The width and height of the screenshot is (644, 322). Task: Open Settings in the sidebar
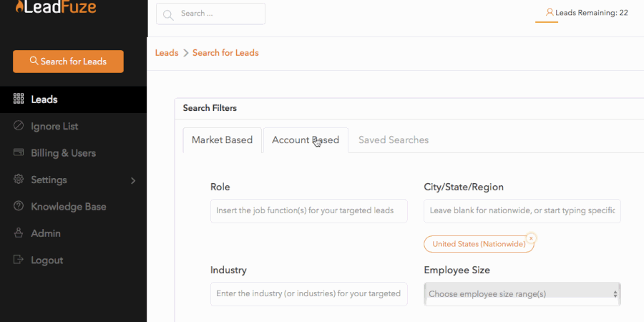(73, 180)
